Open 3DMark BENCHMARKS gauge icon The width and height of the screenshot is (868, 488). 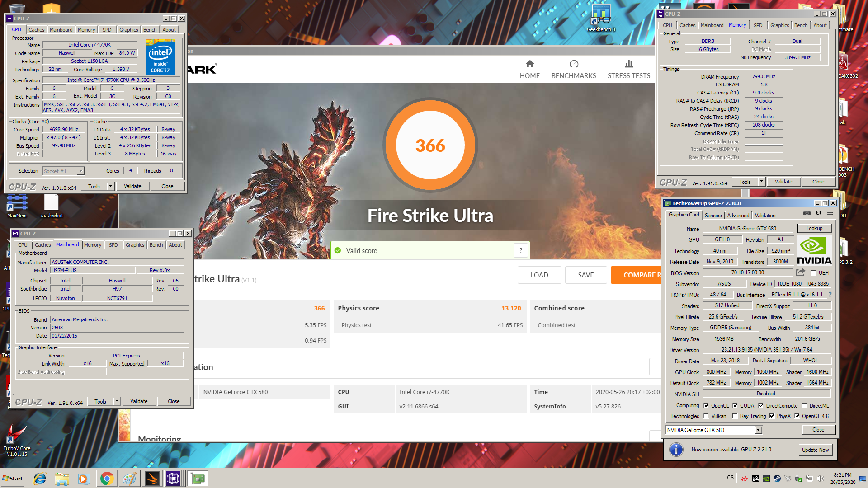(x=574, y=64)
